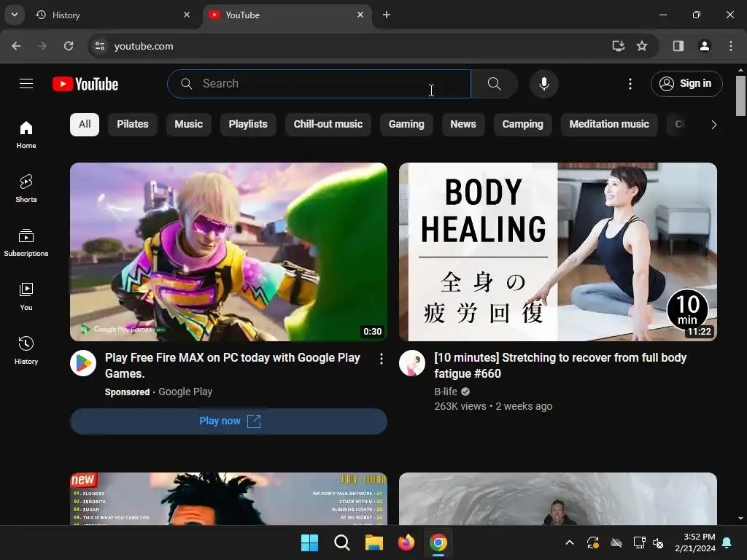Select the Music filter chip
This screenshot has width=747, height=560.
click(189, 125)
